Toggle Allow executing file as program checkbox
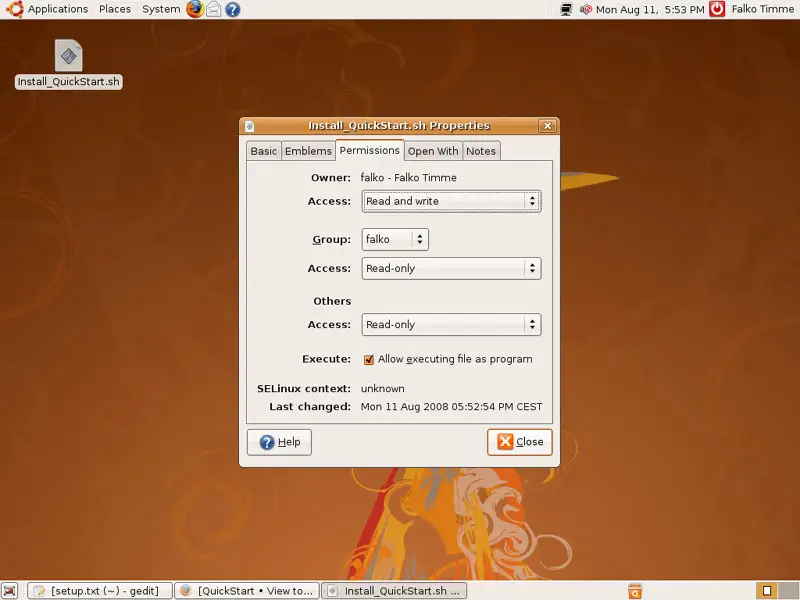This screenshot has width=800, height=600. (x=368, y=359)
